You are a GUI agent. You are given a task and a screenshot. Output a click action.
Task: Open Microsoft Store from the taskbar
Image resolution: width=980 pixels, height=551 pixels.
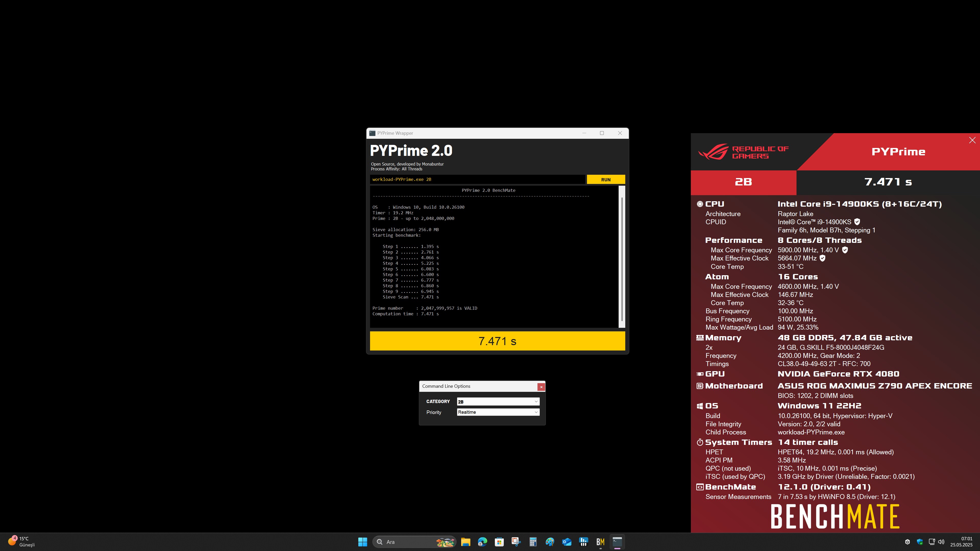click(499, 542)
